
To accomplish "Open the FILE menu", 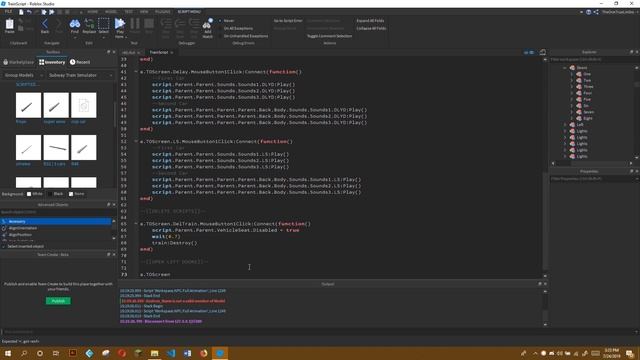I will pyautogui.click(x=8, y=12).
